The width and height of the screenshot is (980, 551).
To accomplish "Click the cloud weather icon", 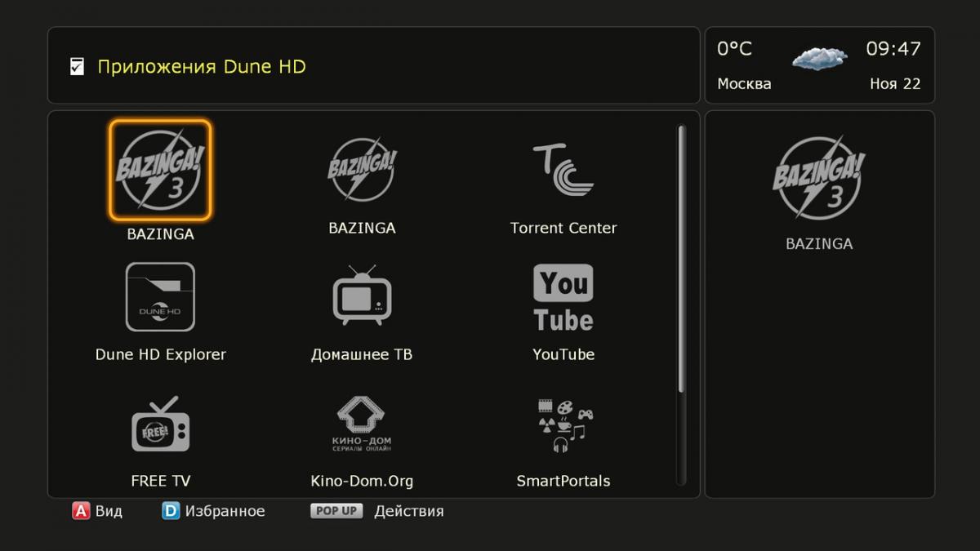I will point(819,58).
